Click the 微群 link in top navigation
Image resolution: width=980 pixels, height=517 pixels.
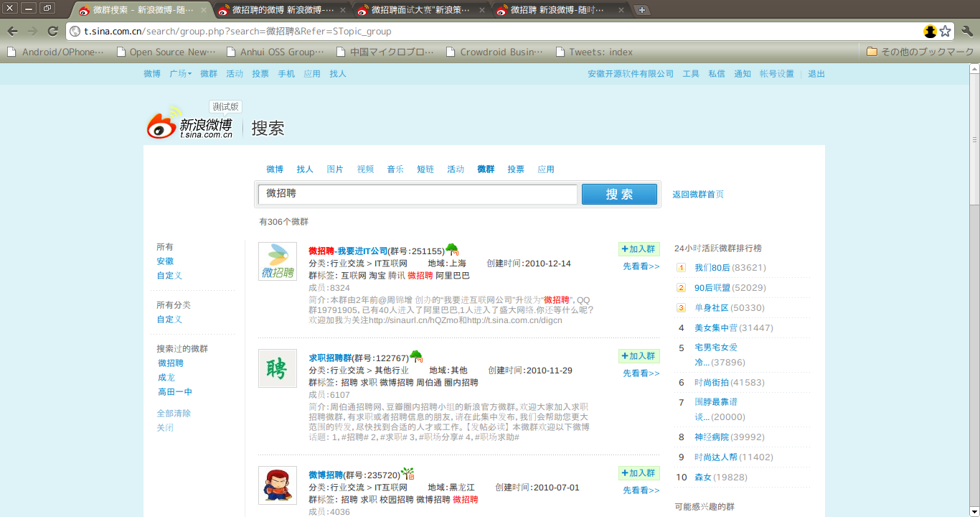(x=209, y=74)
